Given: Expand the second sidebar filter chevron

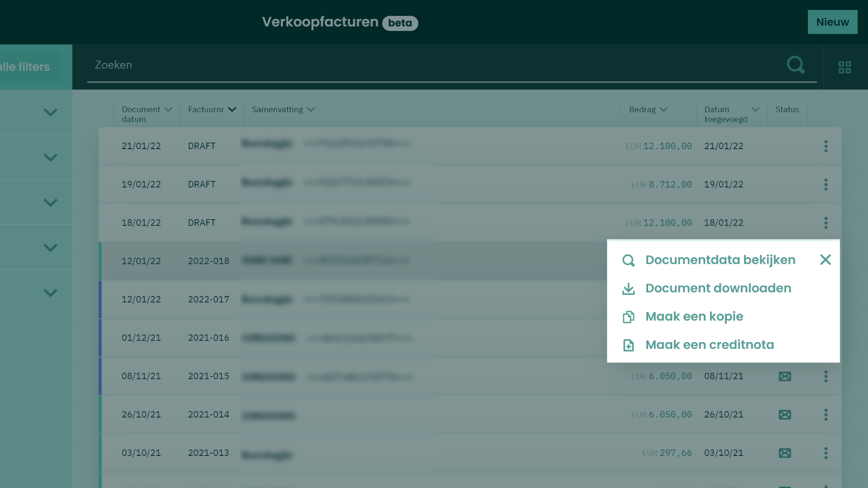Looking at the screenshot, I should 50,157.
